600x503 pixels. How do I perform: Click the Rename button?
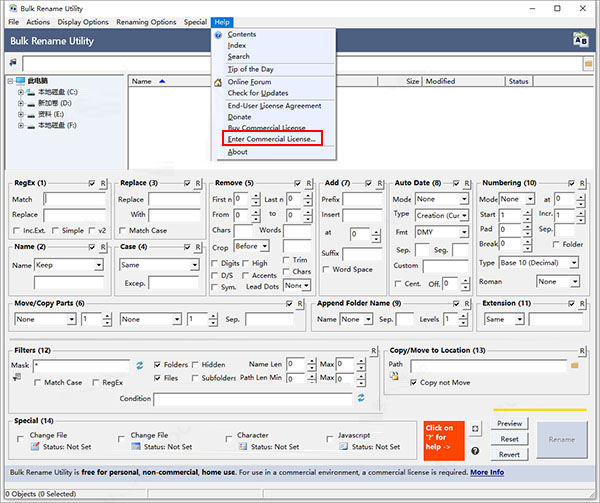(x=561, y=440)
